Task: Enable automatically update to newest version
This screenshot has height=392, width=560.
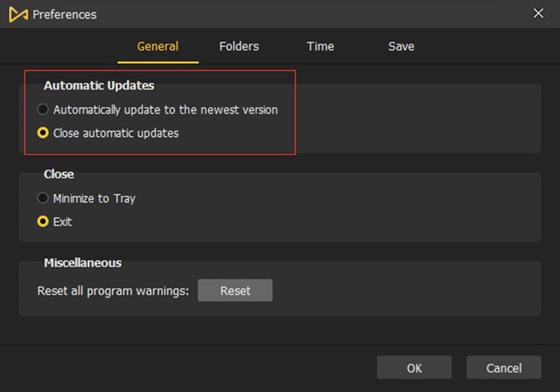Action: pos(43,110)
